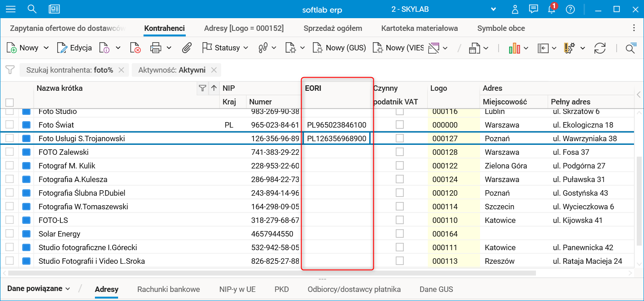
Task: Open the Dane GUS bottom tab
Action: pyautogui.click(x=436, y=289)
